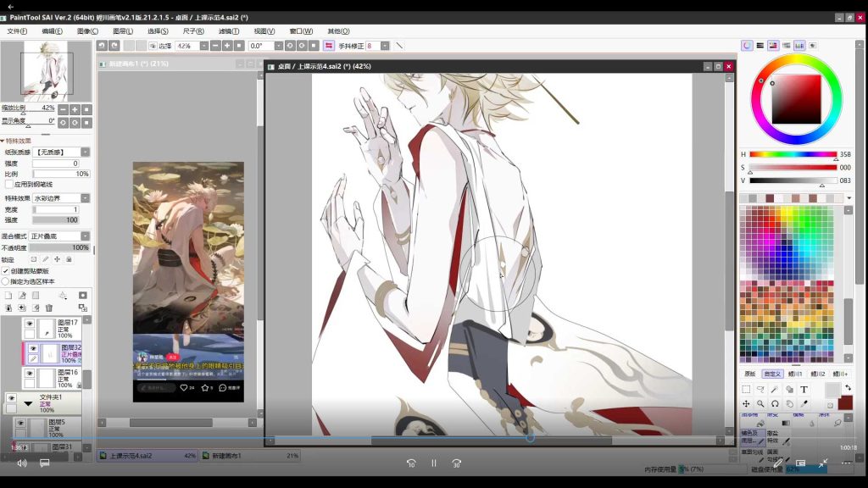Toggle visibility of layer 图层17

point(30,324)
